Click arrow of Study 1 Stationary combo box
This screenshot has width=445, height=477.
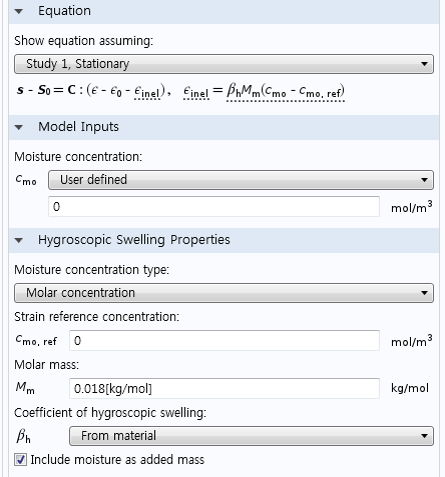(424, 64)
